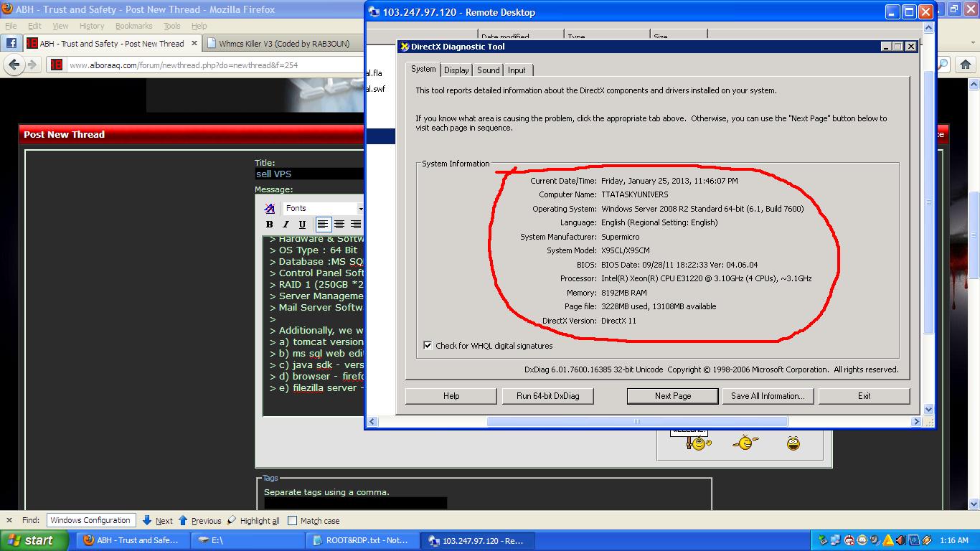980x551 pixels.
Task: Click the Exit button in DxDiag
Action: (864, 396)
